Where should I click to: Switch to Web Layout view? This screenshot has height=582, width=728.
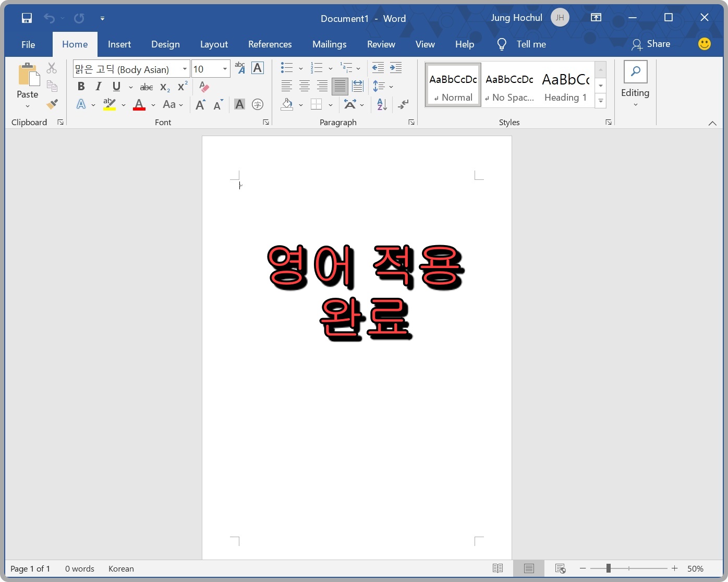[x=560, y=568]
